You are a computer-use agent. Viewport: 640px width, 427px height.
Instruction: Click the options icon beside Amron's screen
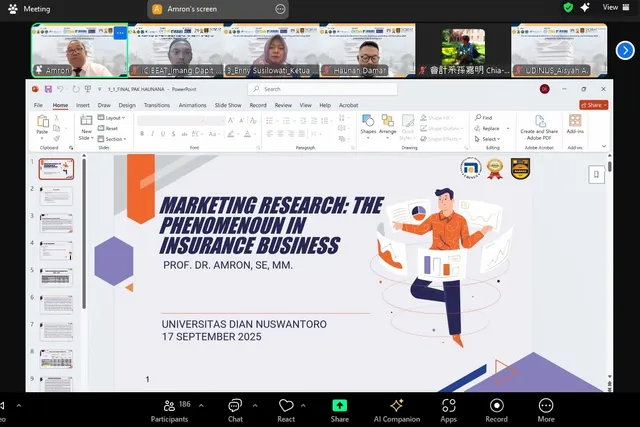click(280, 9)
